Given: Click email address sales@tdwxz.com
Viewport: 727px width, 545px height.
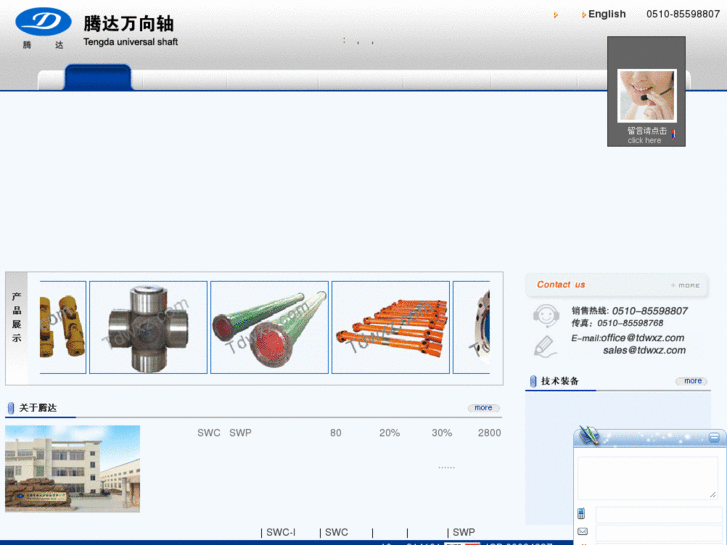Looking at the screenshot, I should click(x=644, y=350).
